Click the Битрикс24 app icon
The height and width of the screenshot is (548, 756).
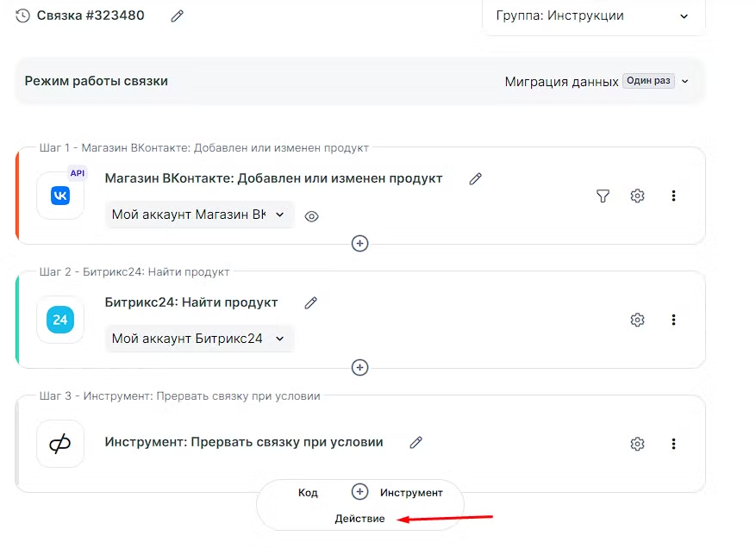[x=60, y=320]
